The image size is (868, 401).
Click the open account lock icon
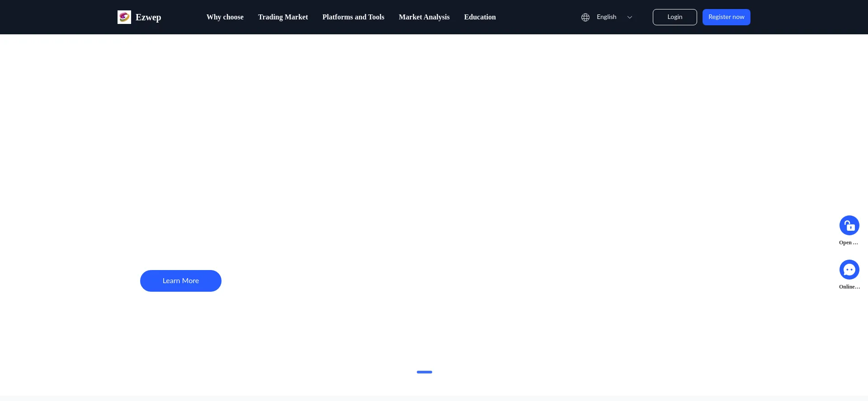[x=849, y=225]
